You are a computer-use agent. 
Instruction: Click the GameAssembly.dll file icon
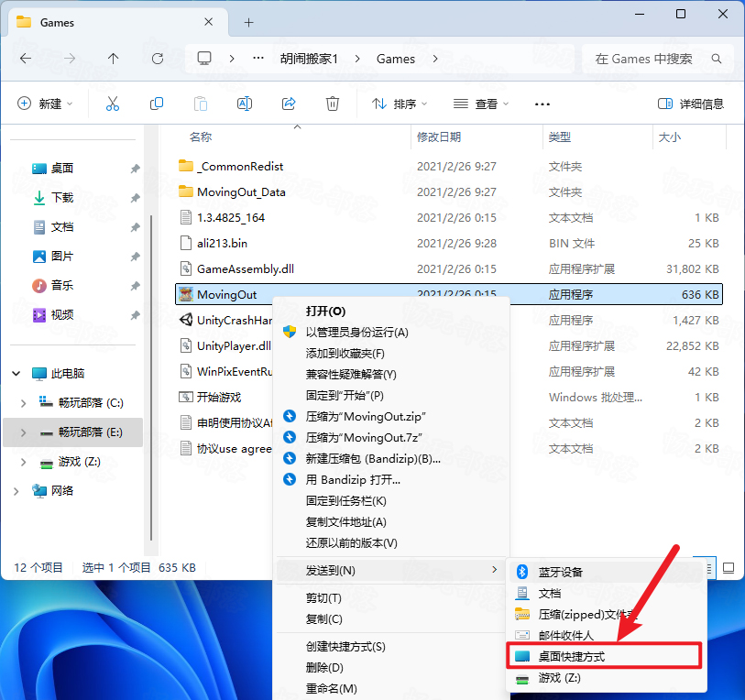[186, 268]
